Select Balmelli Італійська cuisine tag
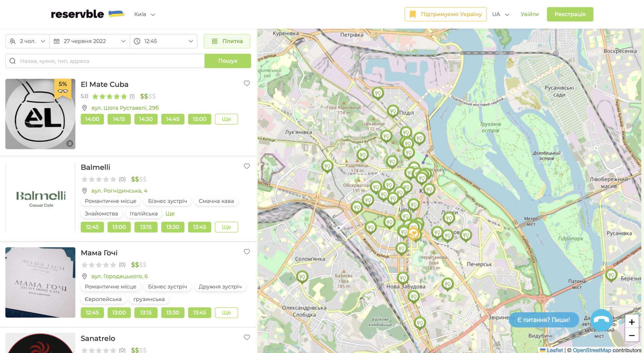The height and width of the screenshot is (353, 644). coord(144,213)
